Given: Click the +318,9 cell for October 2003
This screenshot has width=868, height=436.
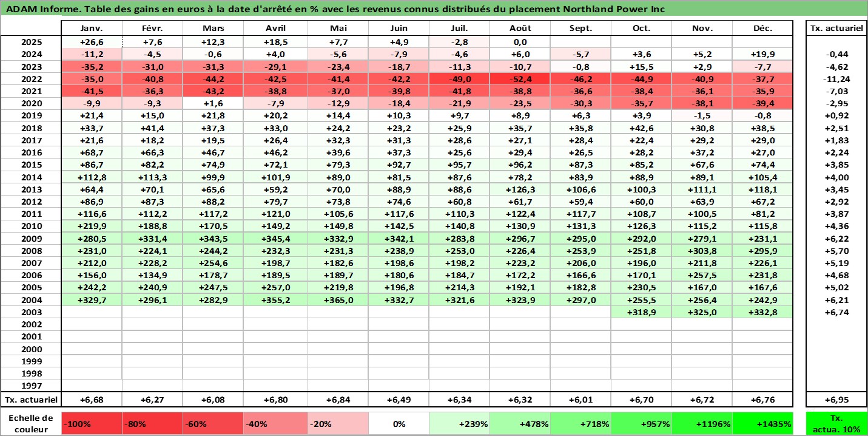Looking at the screenshot, I should (641, 312).
